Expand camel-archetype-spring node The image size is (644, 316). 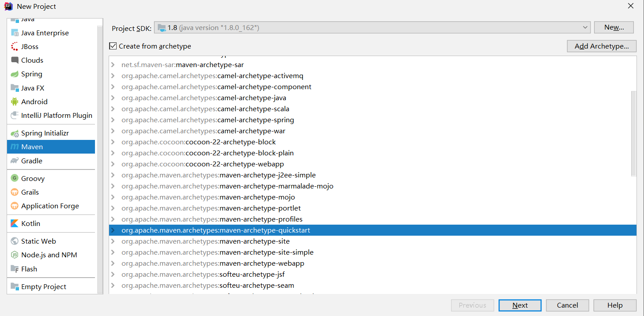113,120
